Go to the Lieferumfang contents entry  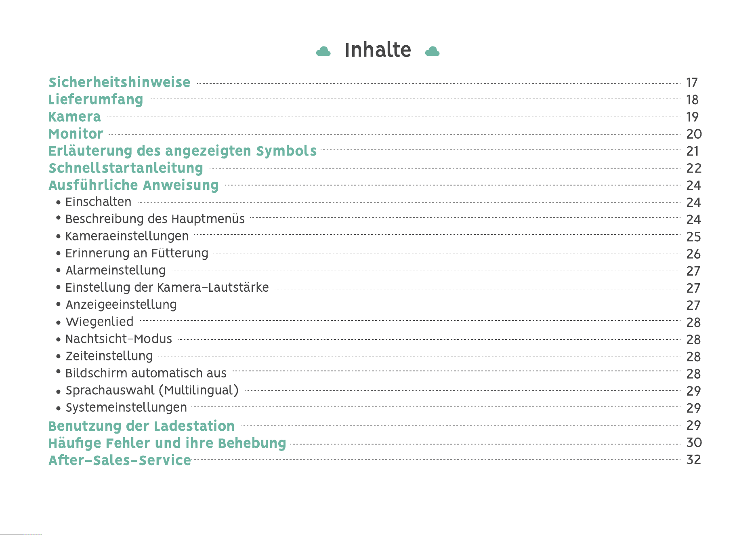click(x=96, y=99)
